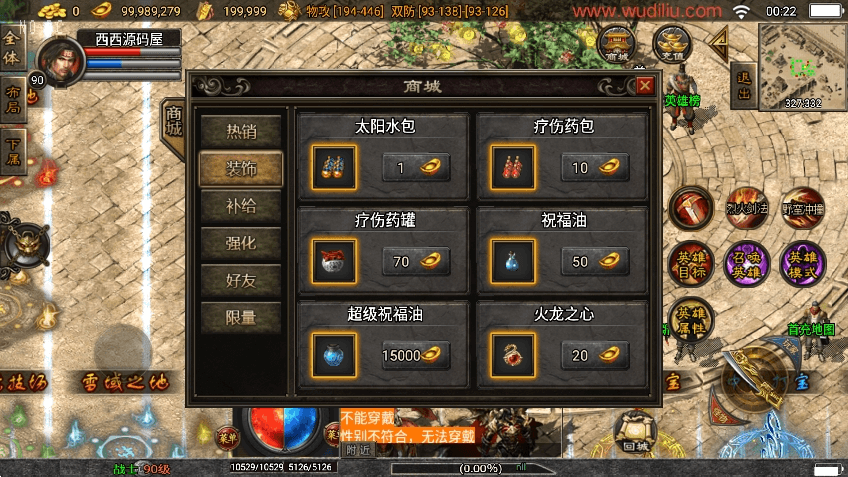Viewport: 848px width, 477px height.
Task: Open the minimap in top corner
Action: coord(803,68)
